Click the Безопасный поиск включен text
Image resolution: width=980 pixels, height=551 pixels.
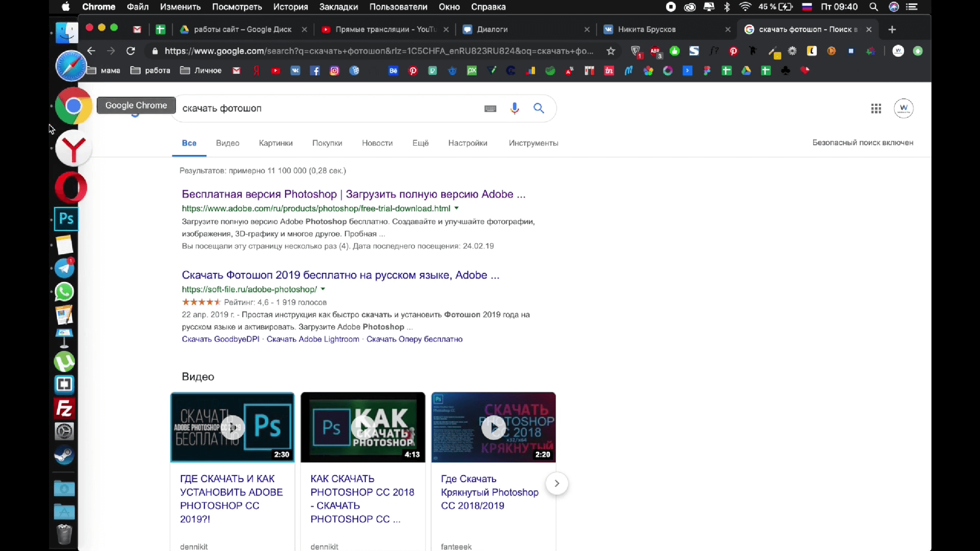tap(863, 142)
